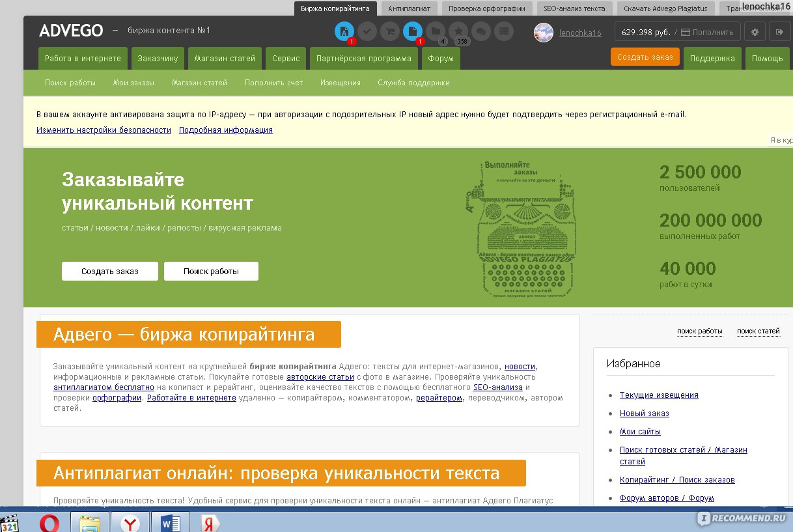Open Проверка орфографии top tab
This screenshot has width=793, height=532.
point(488,8)
